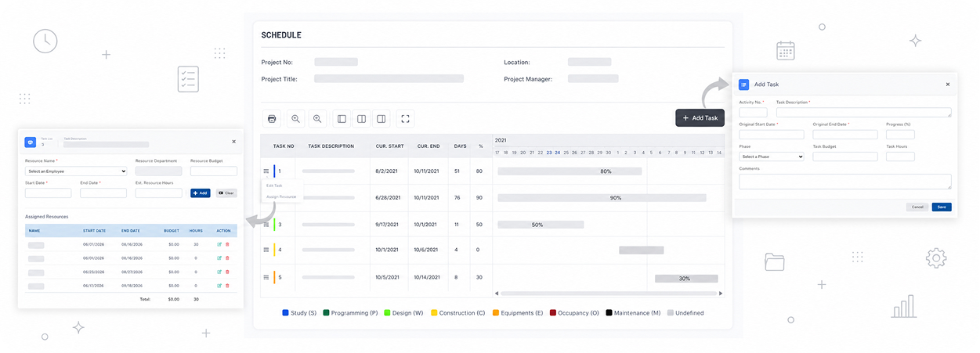Open row menu for task 4
The height and width of the screenshot is (353, 980).
(266, 250)
